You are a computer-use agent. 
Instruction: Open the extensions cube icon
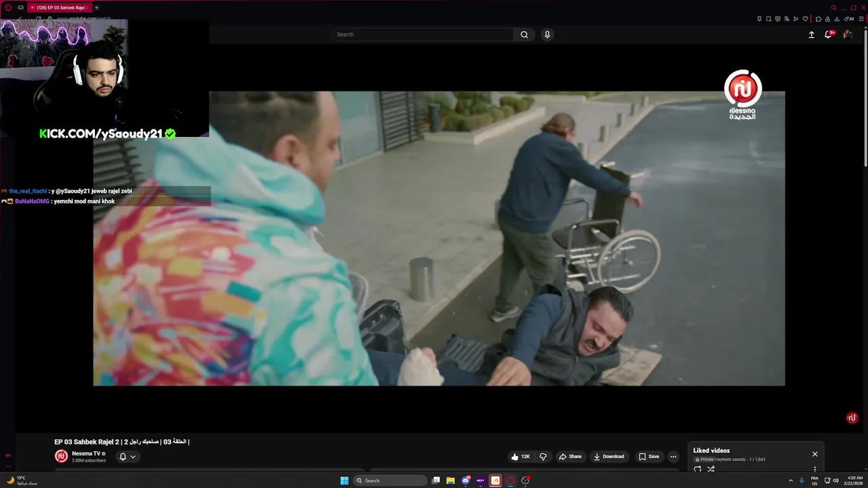(818, 19)
